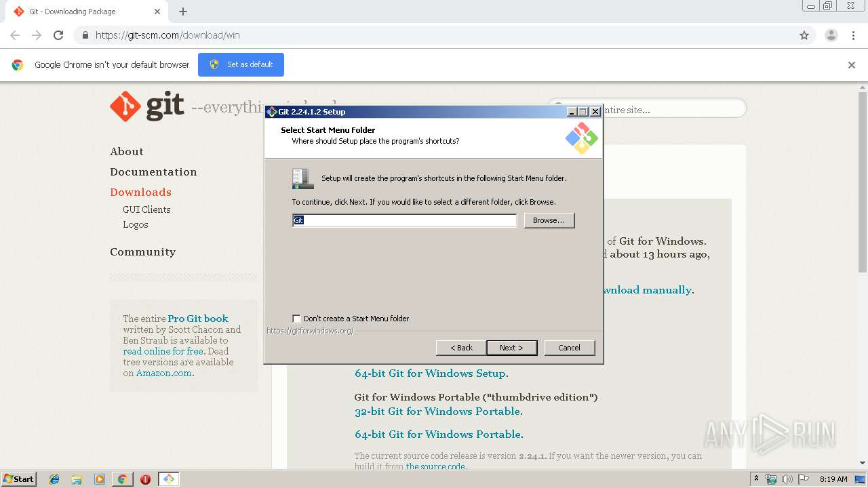Click 64-bit Git for Windows Setup link

[430, 373]
